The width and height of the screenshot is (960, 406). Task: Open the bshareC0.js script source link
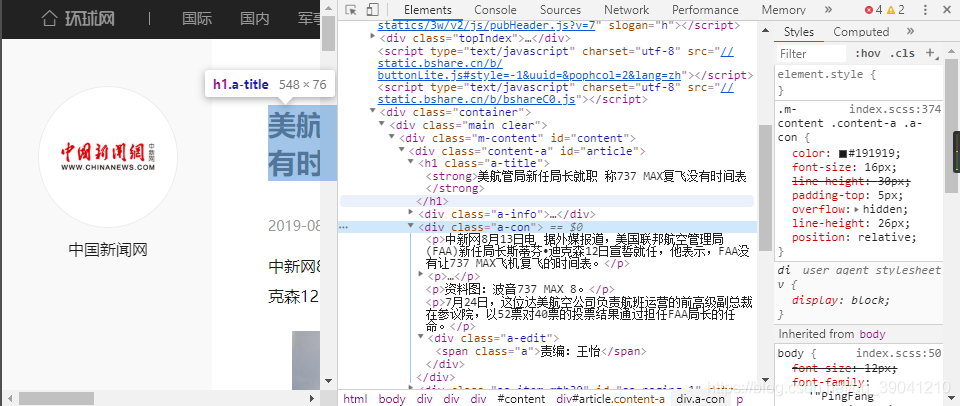(x=476, y=99)
